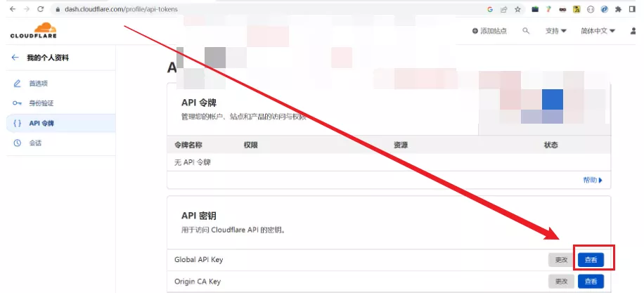Reload the Cloudflare dashboard page
Viewport: 644px width, 293px height.
[x=40, y=9]
